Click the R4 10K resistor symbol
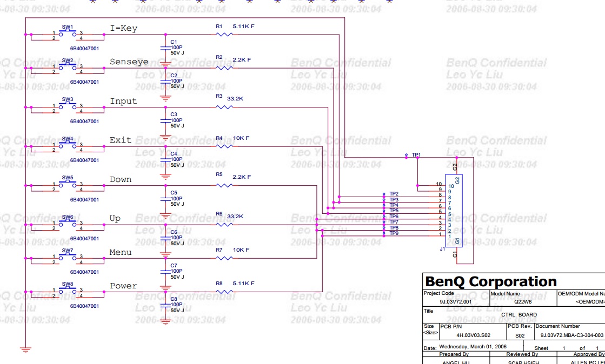The image size is (605, 364). 224,146
